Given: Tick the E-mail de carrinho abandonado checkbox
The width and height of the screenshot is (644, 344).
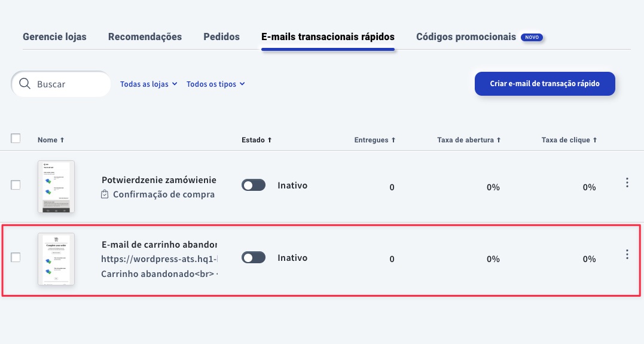Looking at the screenshot, I should pyautogui.click(x=16, y=257).
